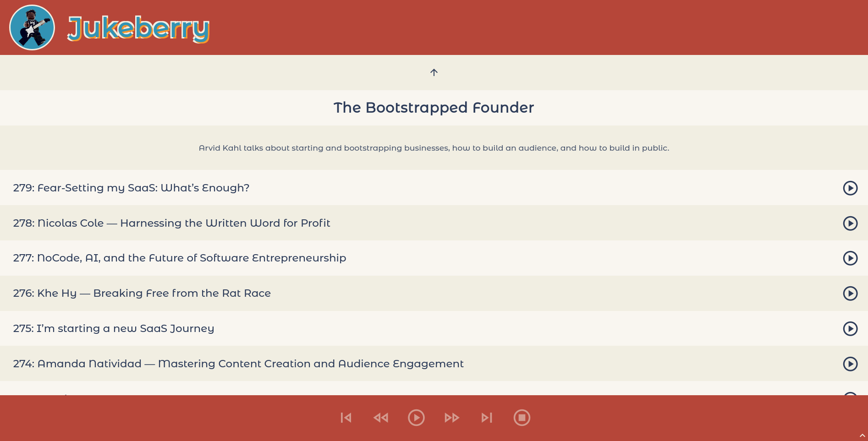Rewind using the double-left arrows button
The width and height of the screenshot is (868, 441).
click(x=381, y=418)
